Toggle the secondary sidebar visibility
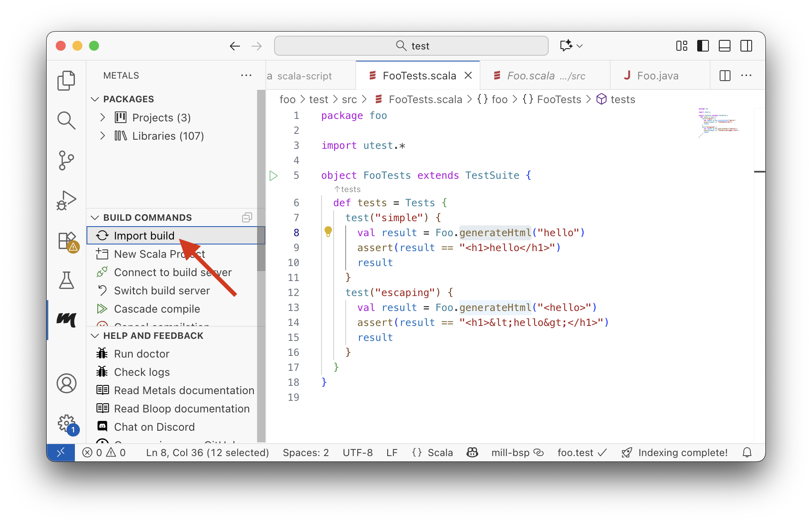The width and height of the screenshot is (812, 523). tap(746, 46)
